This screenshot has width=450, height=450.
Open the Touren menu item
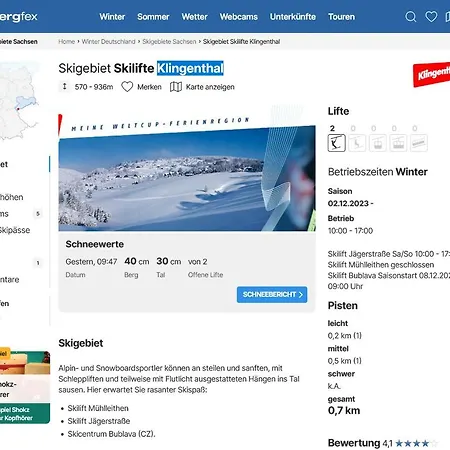[341, 17]
